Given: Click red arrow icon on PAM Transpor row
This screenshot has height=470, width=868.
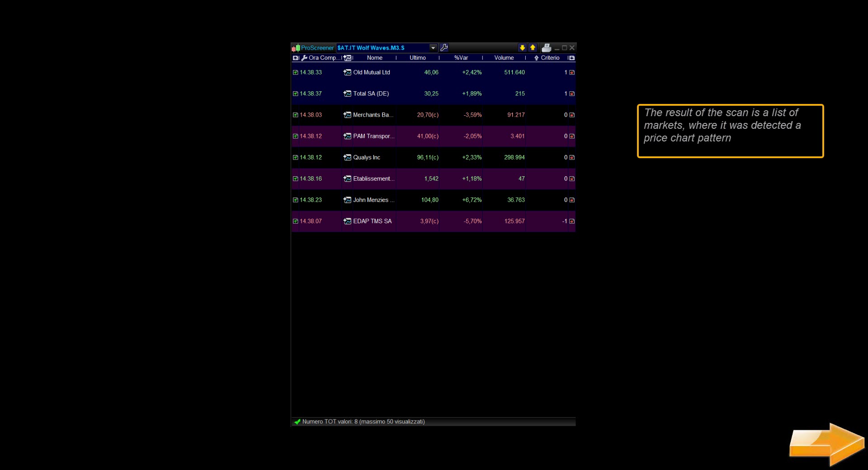Looking at the screenshot, I should [572, 136].
